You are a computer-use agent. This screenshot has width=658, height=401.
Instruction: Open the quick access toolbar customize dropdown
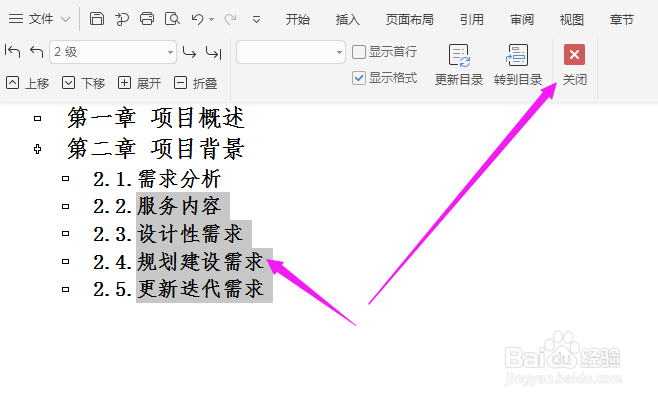(x=256, y=19)
